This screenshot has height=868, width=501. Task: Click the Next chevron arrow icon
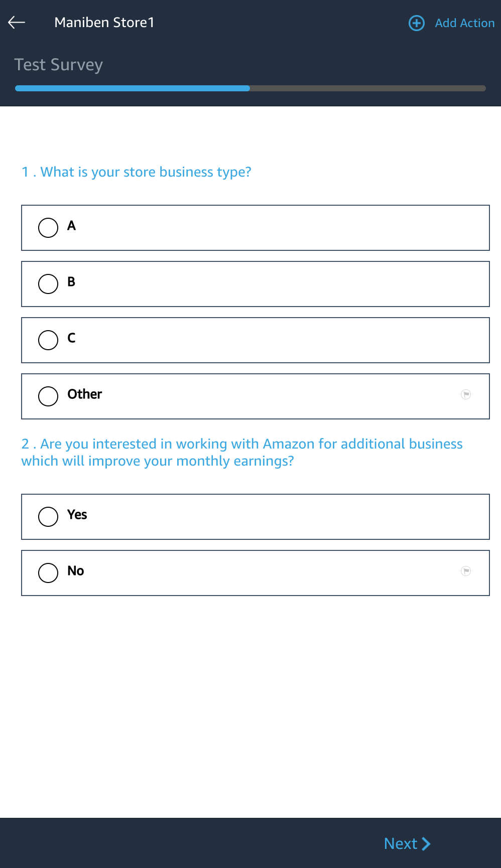tap(426, 844)
